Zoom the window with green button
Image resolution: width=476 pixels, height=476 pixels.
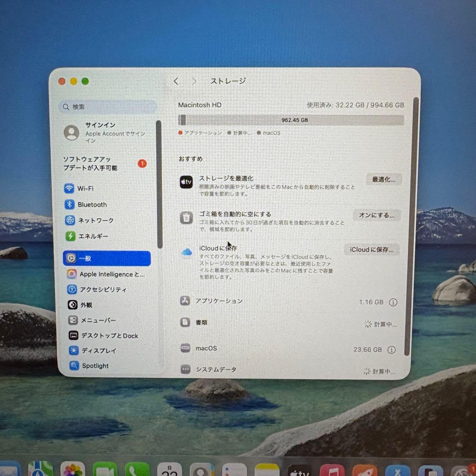click(86, 82)
